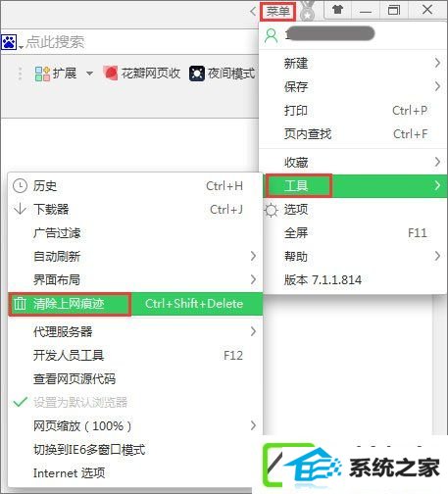448x494 pixels.
Task: Open the skin shirt icon in title bar
Action: [337, 10]
